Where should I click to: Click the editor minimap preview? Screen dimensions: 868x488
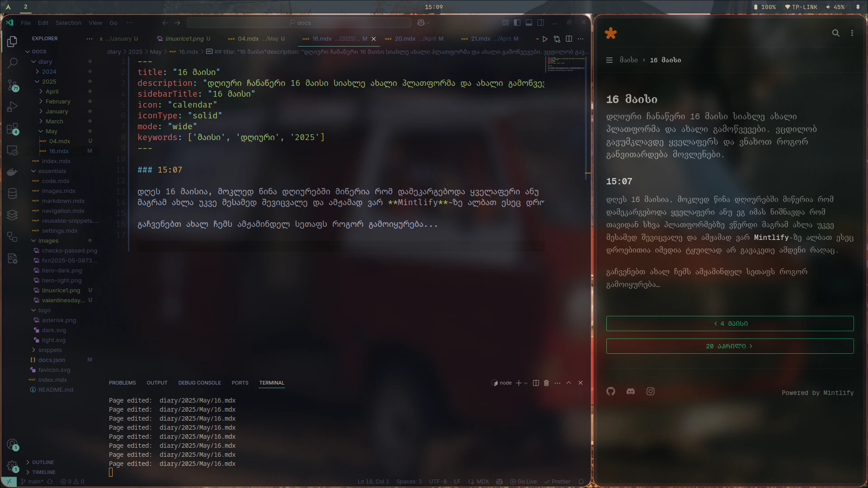click(565, 64)
